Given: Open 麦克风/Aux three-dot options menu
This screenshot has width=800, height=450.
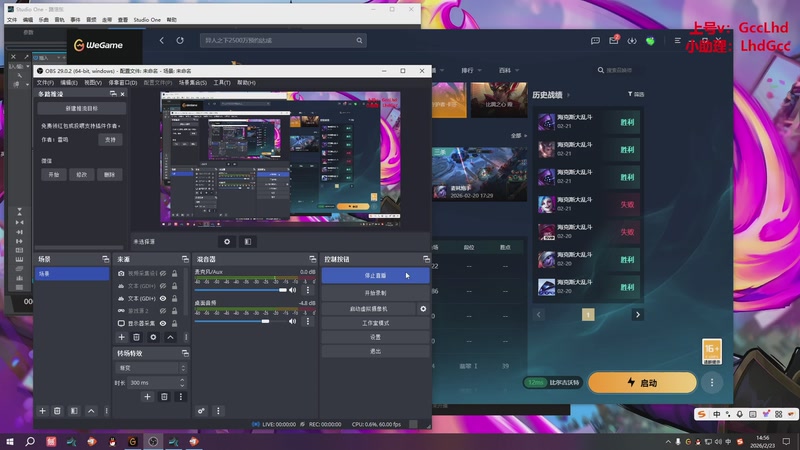Looking at the screenshot, I should coord(308,290).
